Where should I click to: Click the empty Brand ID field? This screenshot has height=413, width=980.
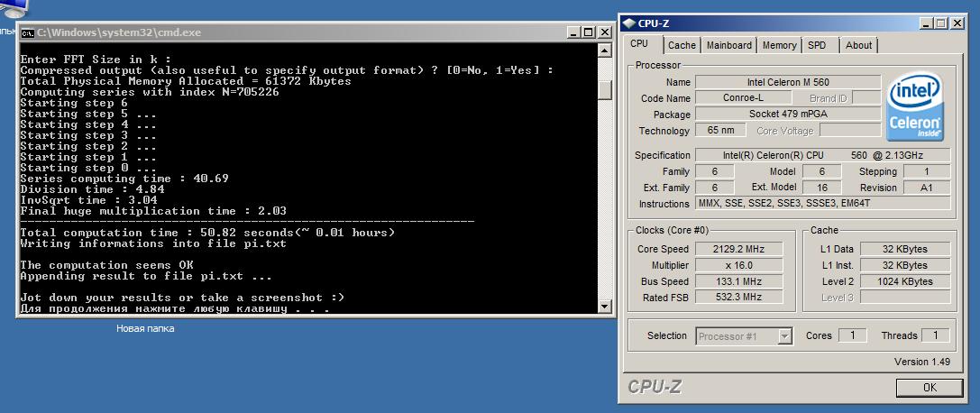pos(866,98)
